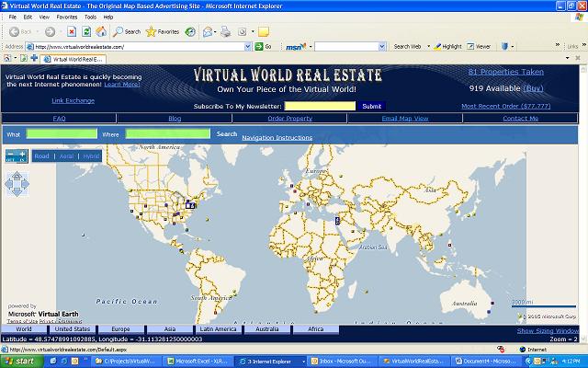This screenshot has height=368, width=588.
Task: Expand MSN search box dropdown
Action: tap(382, 47)
